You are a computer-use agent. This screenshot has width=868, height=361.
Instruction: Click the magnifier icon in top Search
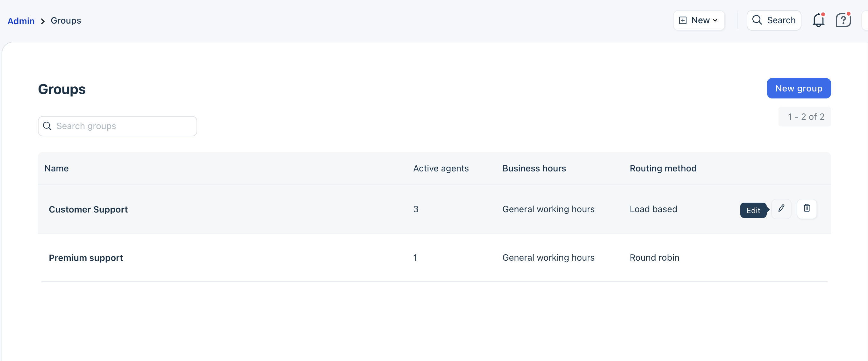757,20
